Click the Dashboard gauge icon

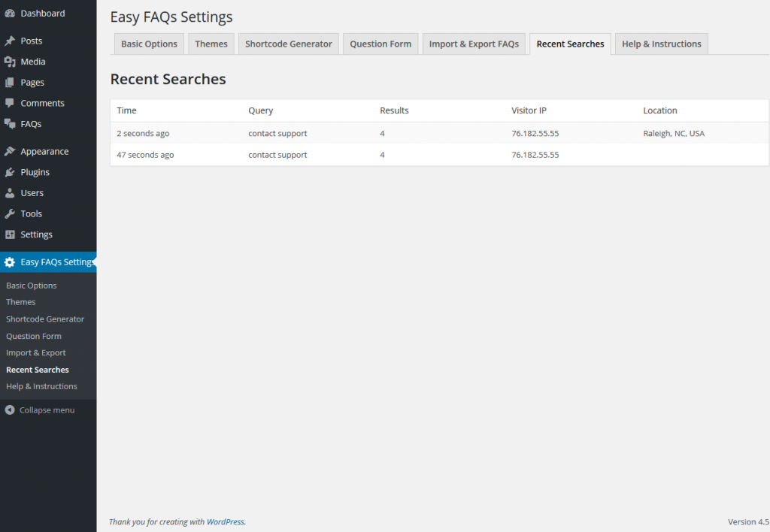[x=10, y=14]
